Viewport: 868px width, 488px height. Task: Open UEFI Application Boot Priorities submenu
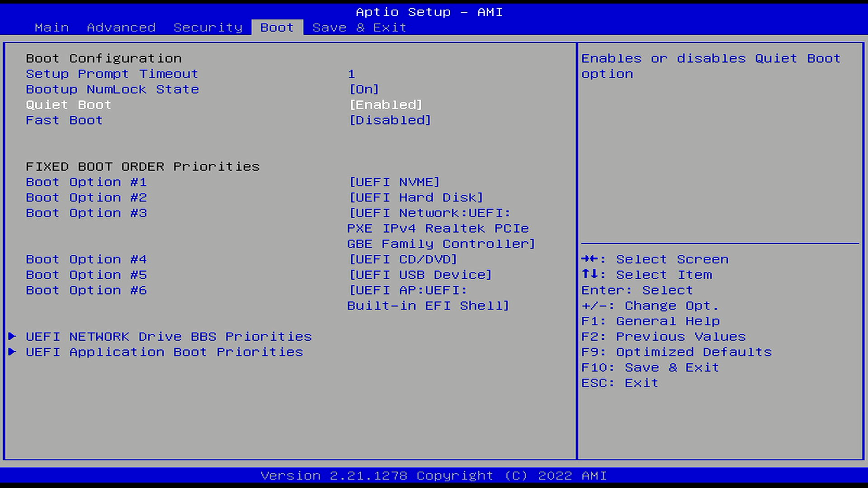pyautogui.click(x=164, y=352)
